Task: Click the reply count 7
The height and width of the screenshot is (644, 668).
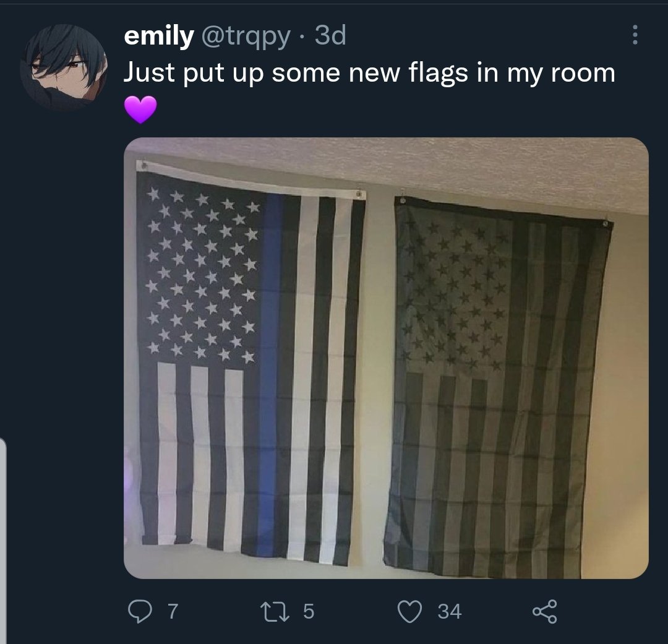Action: click(173, 612)
